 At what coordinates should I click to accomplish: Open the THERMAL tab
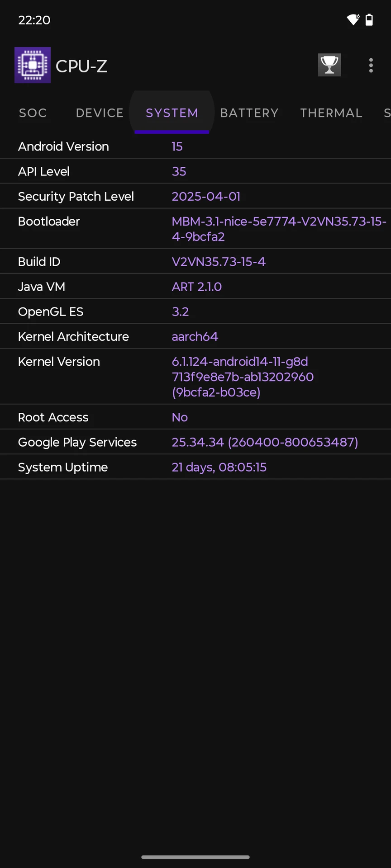tap(331, 113)
